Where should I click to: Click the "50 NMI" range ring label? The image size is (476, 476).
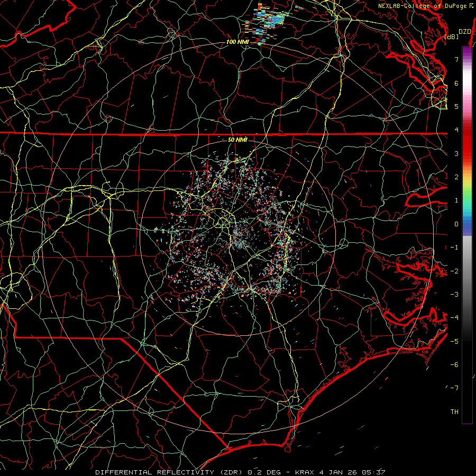pyautogui.click(x=237, y=140)
